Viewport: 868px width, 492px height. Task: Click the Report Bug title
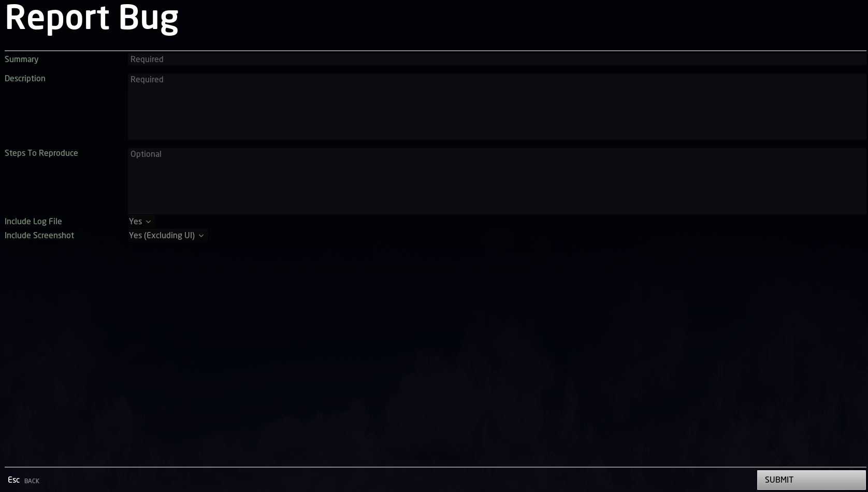[92, 19]
